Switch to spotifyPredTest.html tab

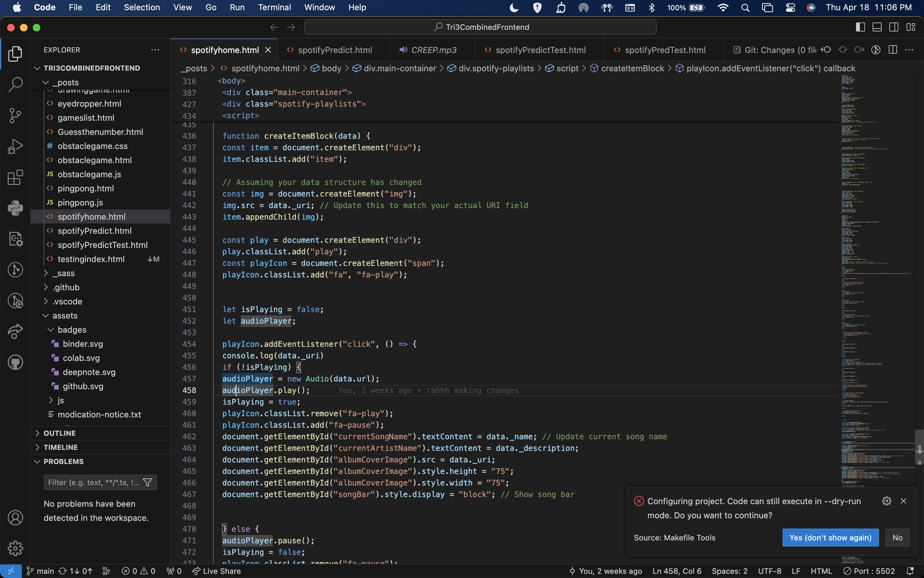(x=664, y=50)
